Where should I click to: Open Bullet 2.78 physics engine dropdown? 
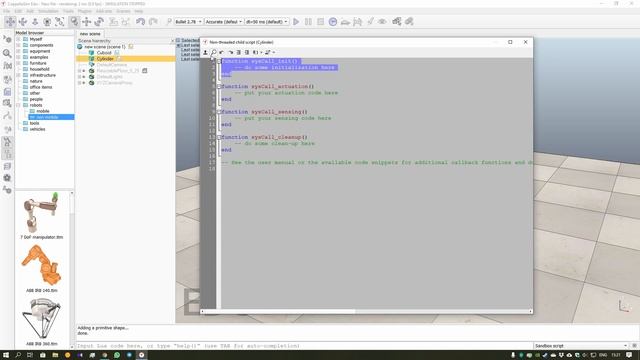coord(189,22)
